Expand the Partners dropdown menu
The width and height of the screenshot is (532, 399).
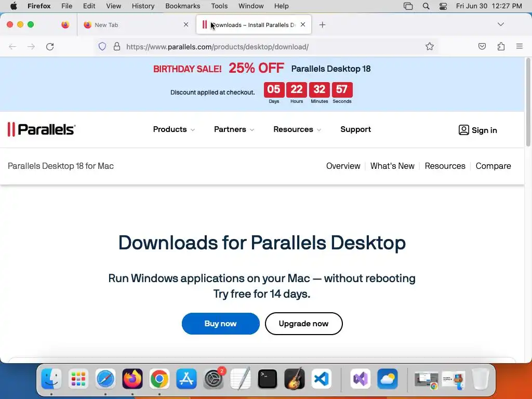[x=234, y=129]
